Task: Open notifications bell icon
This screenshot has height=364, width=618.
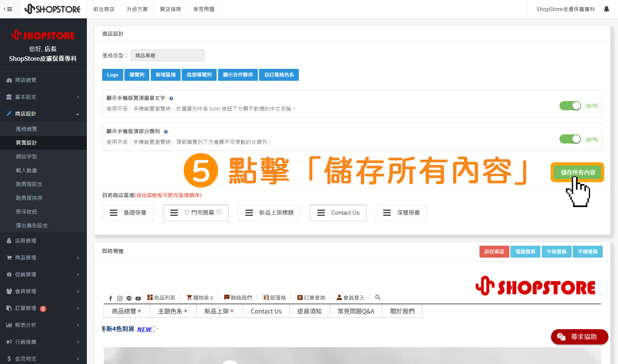Action: [x=607, y=9]
